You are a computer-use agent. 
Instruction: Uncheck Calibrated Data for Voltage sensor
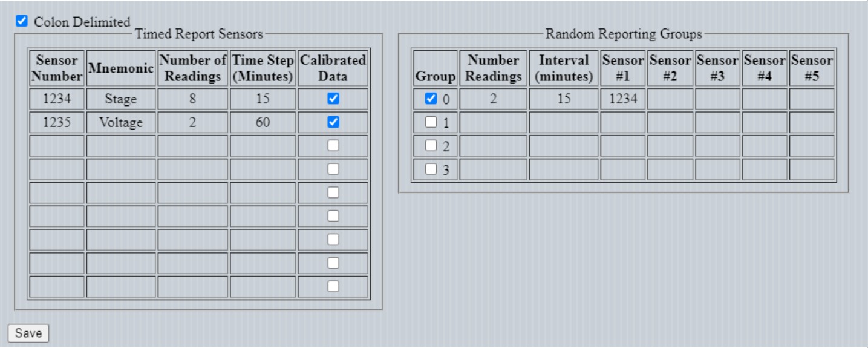pos(333,122)
